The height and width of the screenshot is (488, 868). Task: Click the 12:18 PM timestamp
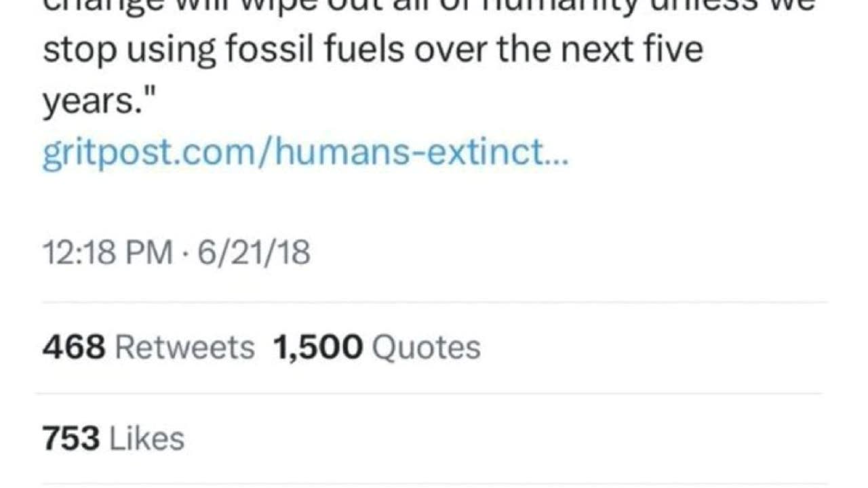click(x=108, y=253)
